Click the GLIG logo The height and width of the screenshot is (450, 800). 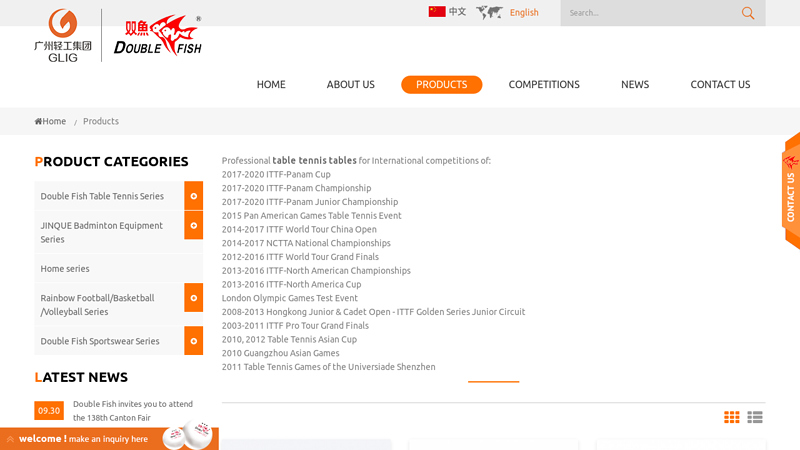coord(63,35)
